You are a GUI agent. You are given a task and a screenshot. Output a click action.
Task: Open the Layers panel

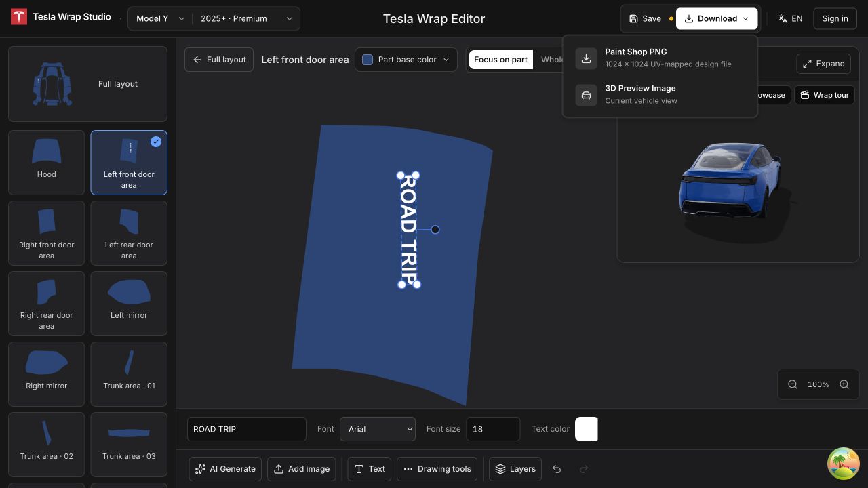(515, 469)
